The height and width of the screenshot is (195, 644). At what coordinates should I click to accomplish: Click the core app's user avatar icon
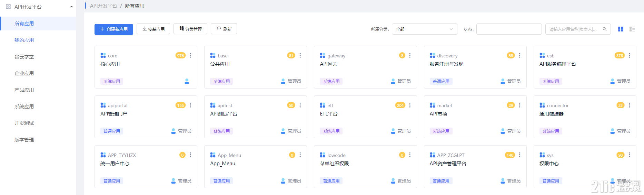click(x=187, y=81)
